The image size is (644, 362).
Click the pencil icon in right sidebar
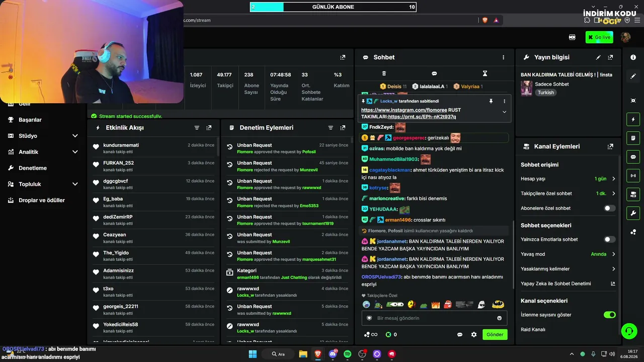point(633,76)
